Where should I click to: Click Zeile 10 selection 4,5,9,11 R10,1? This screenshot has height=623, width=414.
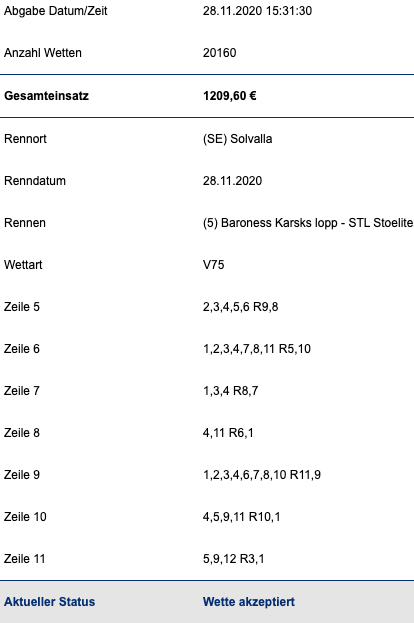coord(242,517)
